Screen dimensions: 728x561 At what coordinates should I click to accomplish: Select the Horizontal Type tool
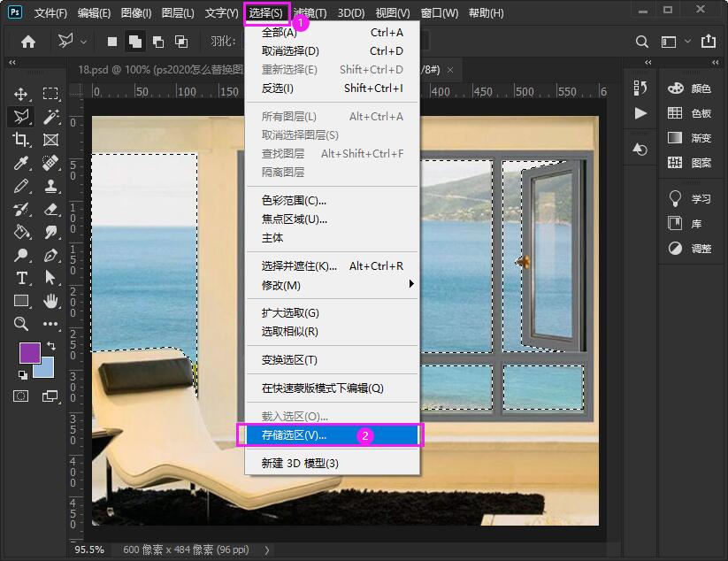click(21, 278)
